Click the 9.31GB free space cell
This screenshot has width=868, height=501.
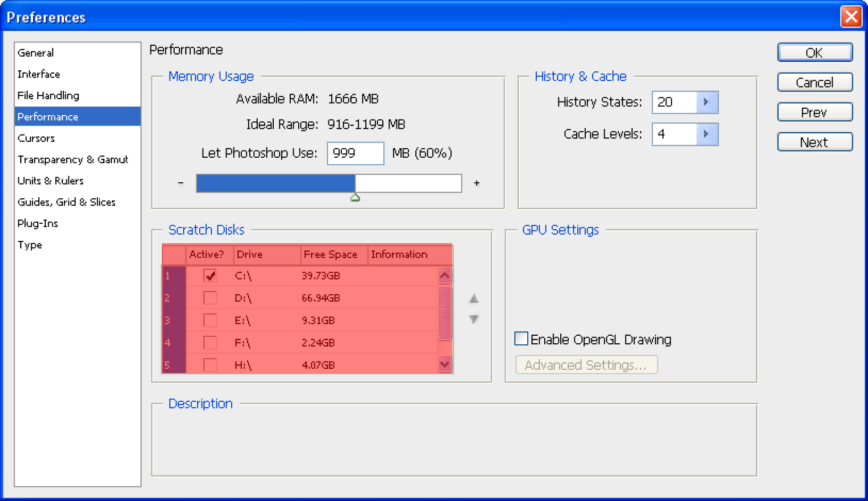click(x=318, y=321)
